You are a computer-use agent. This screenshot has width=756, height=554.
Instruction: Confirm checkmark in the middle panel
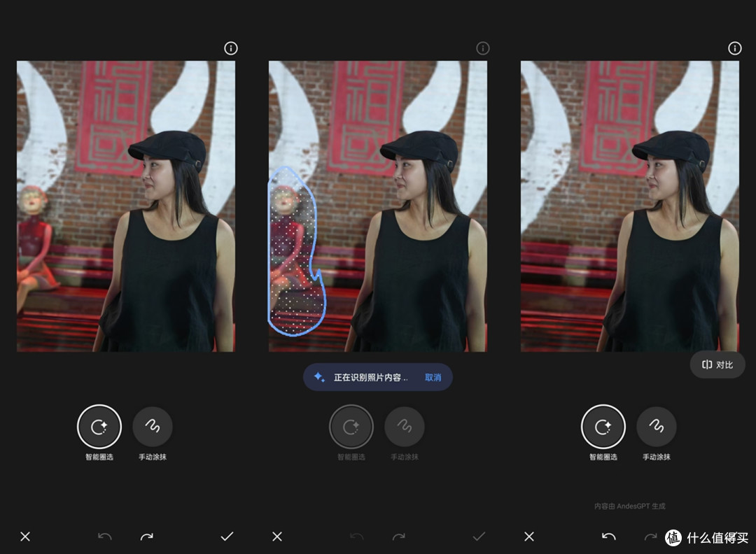tap(479, 537)
